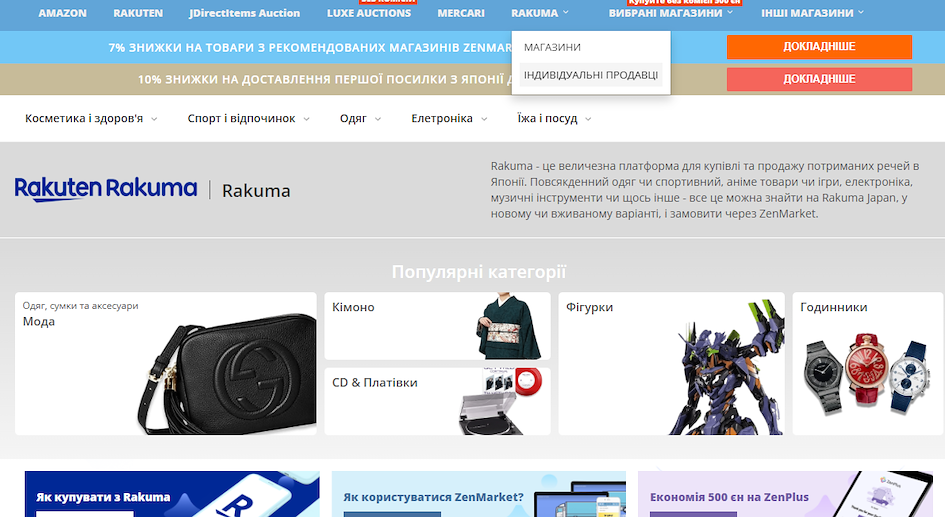Open the Фігурки category card
This screenshot has height=517, width=945.
pos(671,363)
